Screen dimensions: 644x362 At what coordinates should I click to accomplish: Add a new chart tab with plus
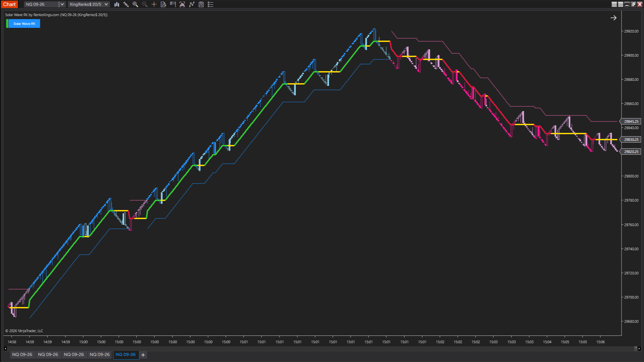143,355
